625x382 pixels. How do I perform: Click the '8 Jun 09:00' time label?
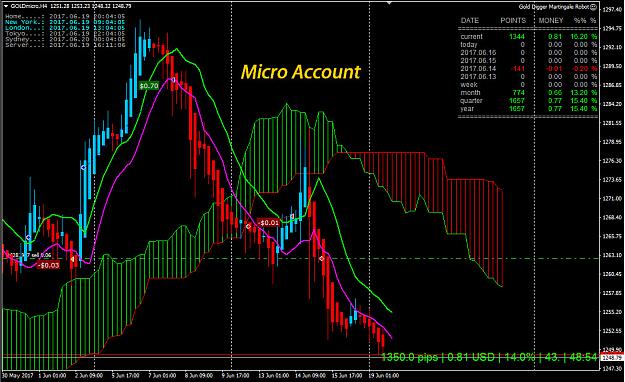tap(199, 375)
